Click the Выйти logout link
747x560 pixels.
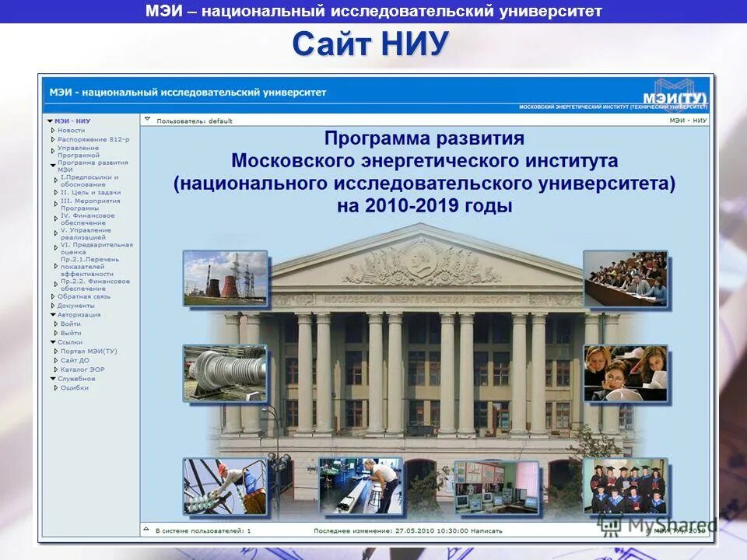[71, 333]
